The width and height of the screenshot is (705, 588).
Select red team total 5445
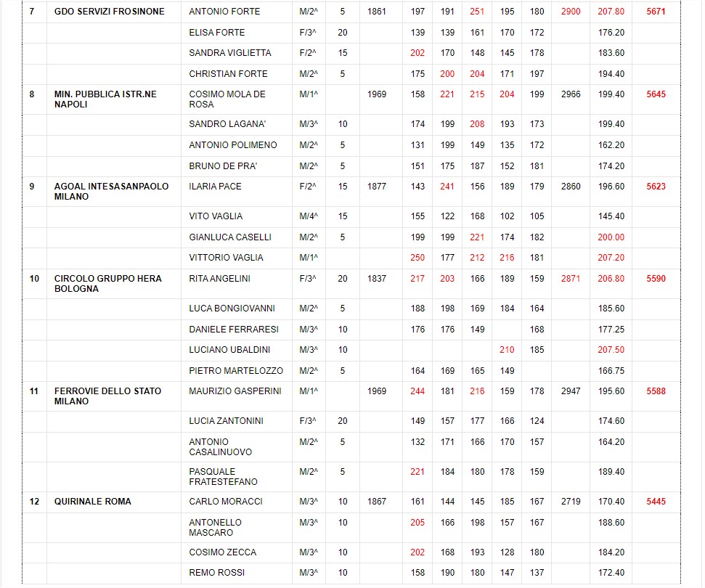656,502
